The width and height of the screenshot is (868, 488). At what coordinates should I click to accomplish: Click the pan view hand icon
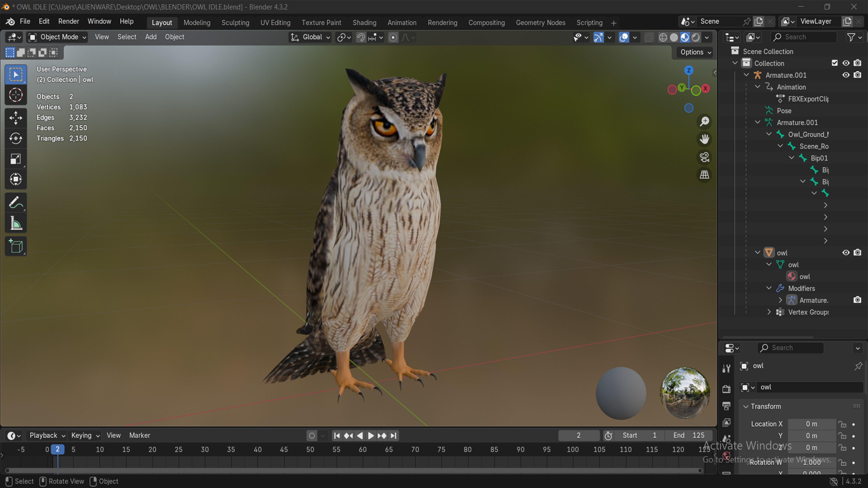coord(704,139)
